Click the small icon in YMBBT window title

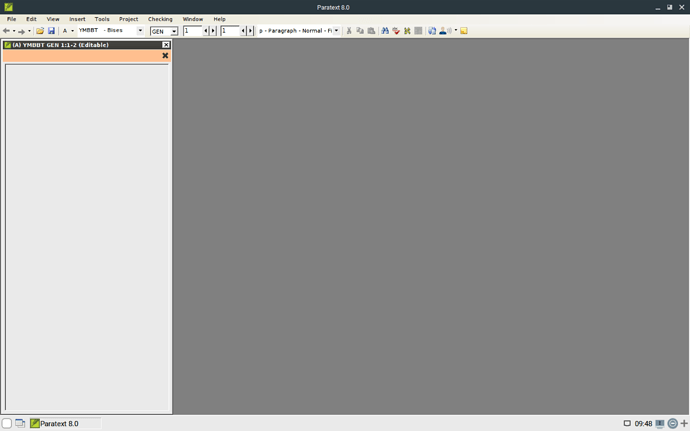(x=7, y=45)
